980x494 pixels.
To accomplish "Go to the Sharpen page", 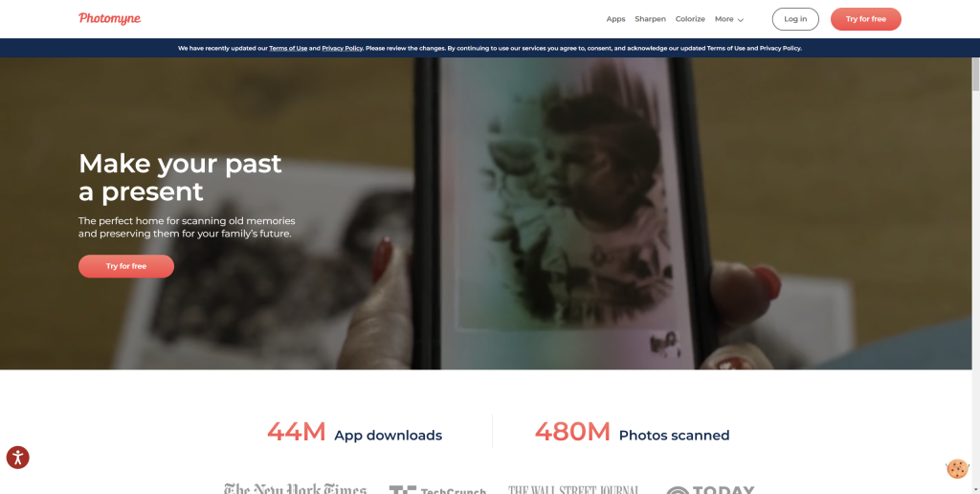I will [650, 19].
